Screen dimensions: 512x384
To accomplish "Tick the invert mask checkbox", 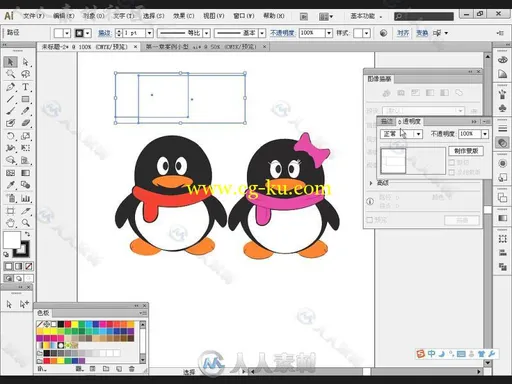I will click(x=452, y=172).
